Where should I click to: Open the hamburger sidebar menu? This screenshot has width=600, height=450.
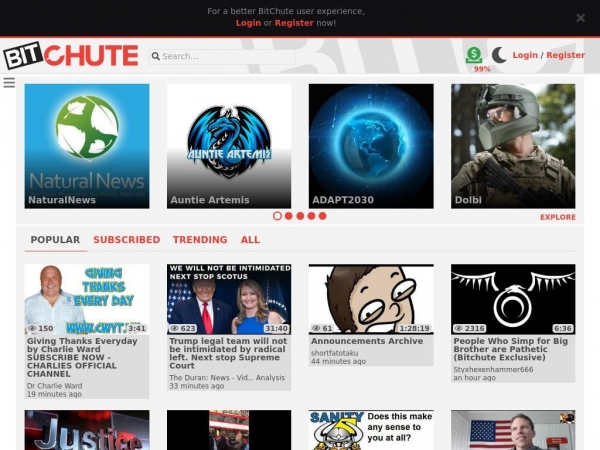(9, 83)
